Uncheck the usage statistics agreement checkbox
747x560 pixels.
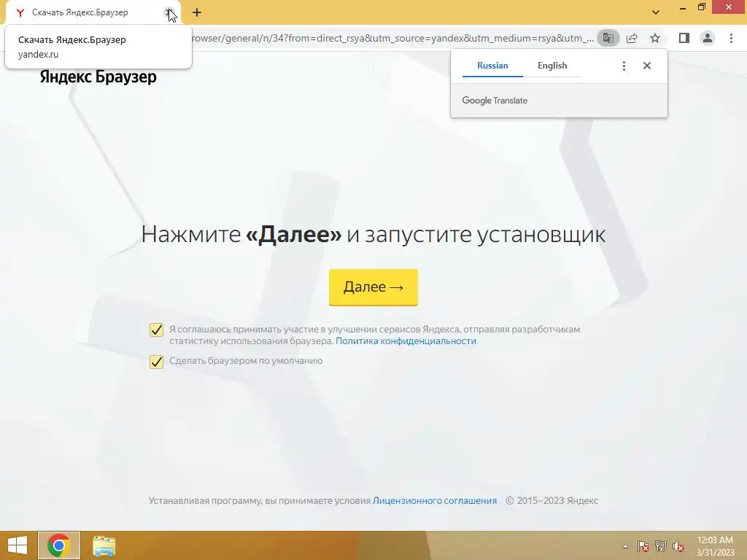pos(156,330)
